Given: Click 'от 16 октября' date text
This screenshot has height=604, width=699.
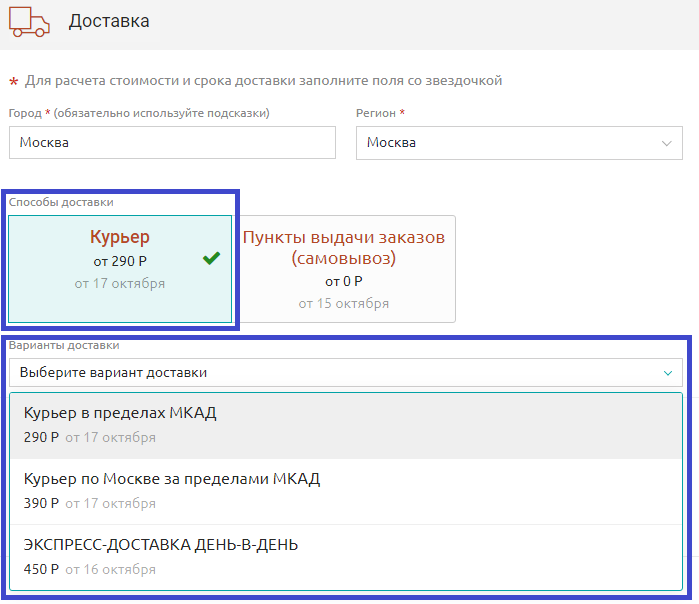Looking at the screenshot, I should pos(111,569).
